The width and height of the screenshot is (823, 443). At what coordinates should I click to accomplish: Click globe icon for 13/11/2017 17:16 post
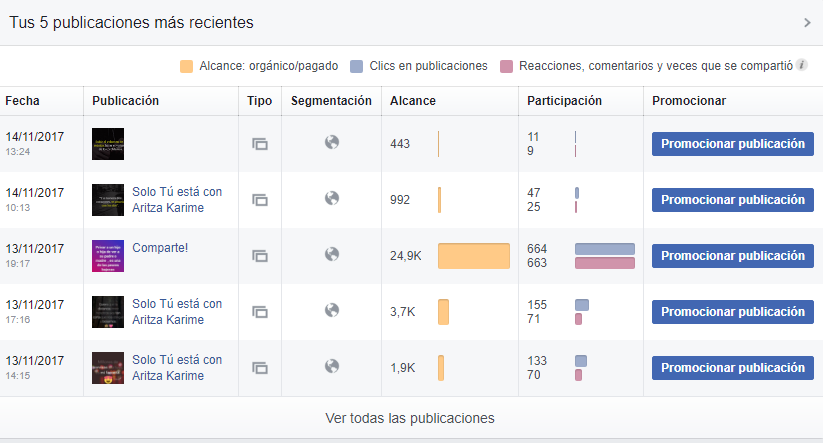332,310
